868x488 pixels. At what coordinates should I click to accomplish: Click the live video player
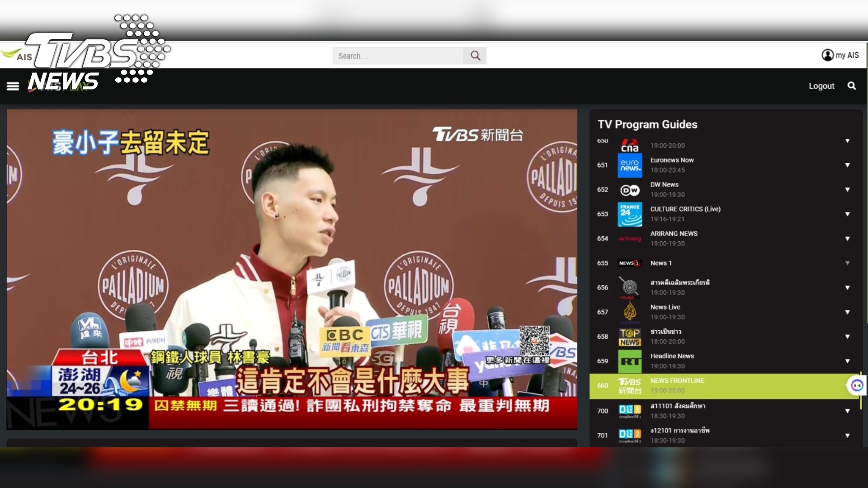292,269
